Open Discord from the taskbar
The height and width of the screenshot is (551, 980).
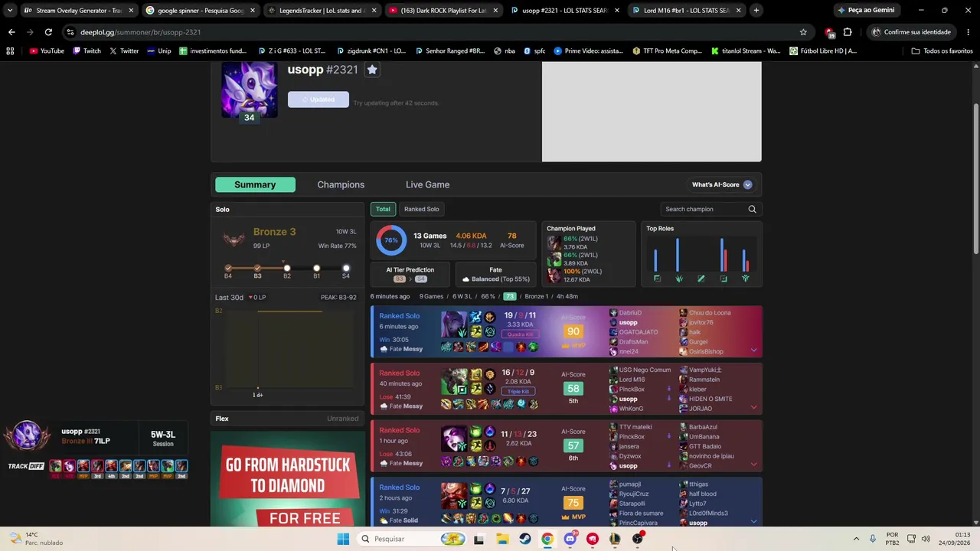(x=570, y=539)
